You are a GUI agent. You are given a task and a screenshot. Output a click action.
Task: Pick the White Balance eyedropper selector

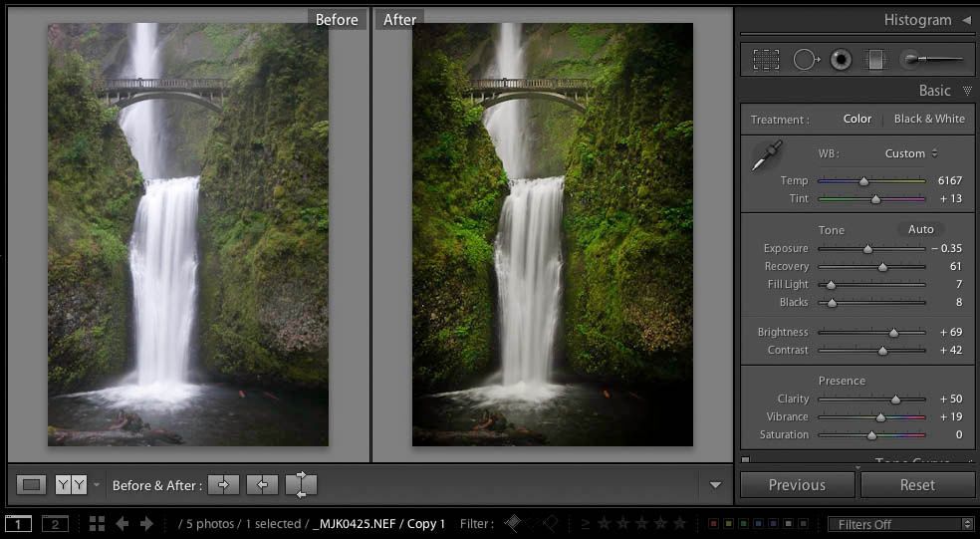pyautogui.click(x=766, y=156)
